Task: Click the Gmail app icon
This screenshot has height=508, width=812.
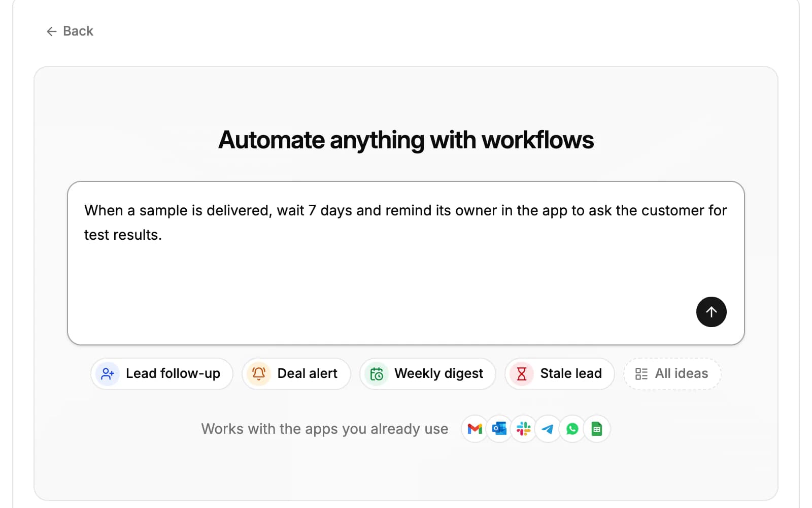Action: [x=475, y=429]
